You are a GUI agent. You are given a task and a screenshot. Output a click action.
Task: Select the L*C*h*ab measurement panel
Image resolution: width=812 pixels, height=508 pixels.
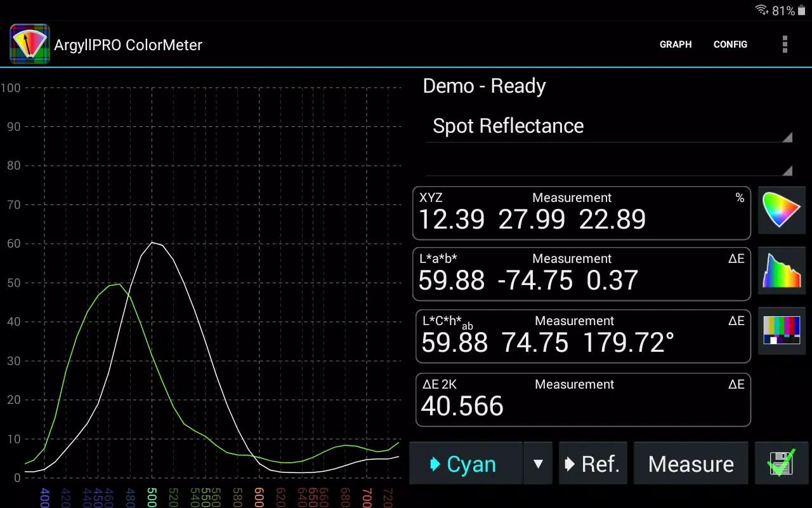point(583,336)
